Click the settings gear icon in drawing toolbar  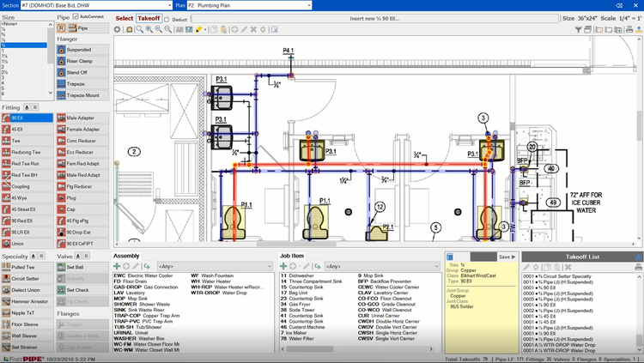pos(118,29)
